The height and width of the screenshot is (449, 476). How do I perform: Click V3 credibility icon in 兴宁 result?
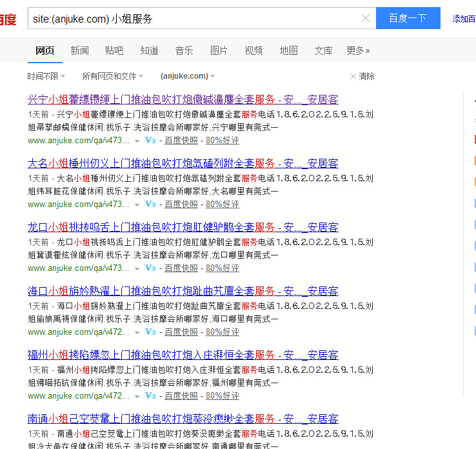pyautogui.click(x=150, y=140)
